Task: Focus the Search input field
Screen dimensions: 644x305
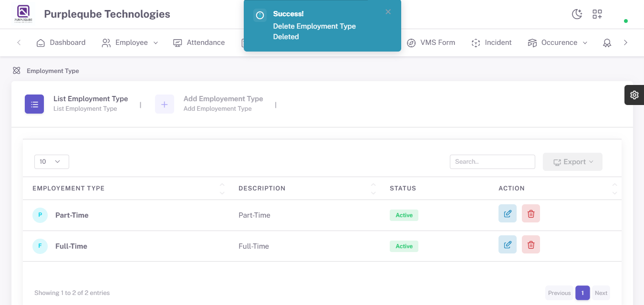Action: click(492, 162)
